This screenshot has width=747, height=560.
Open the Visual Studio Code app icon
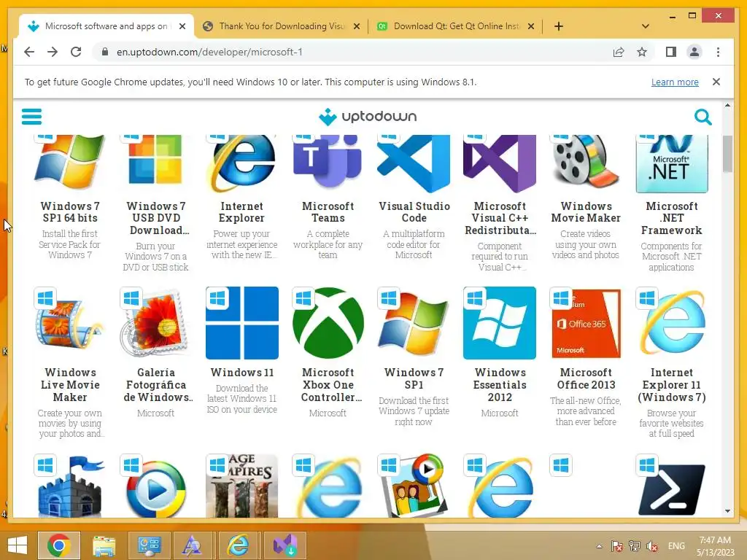coord(414,164)
